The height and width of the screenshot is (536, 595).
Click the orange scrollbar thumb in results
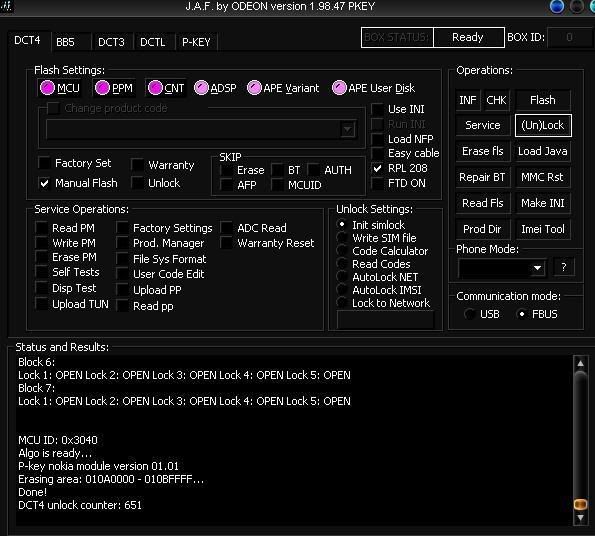(580, 504)
